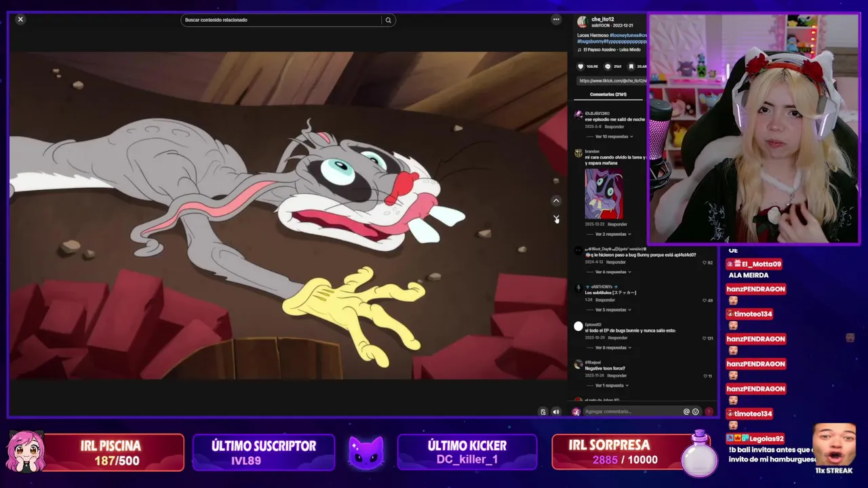This screenshot has height=488, width=868.
Task: Click El_Motta09 in stream chat
Action: pyautogui.click(x=753, y=264)
